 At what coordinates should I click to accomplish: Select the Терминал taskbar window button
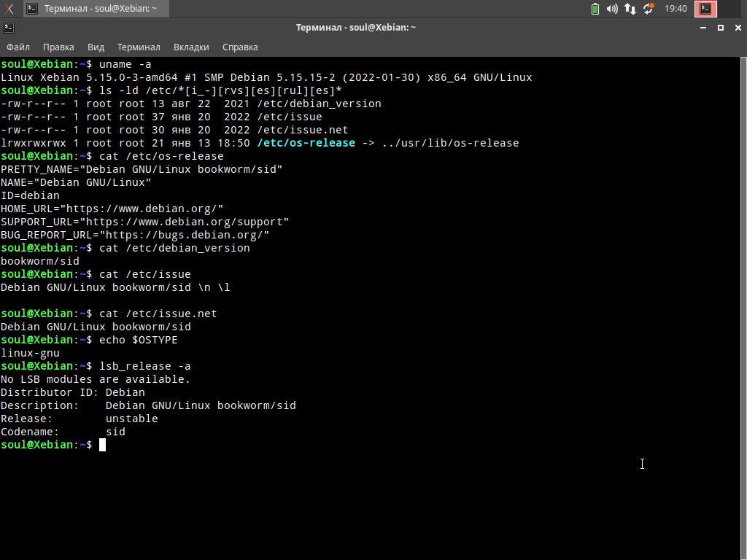click(x=96, y=9)
